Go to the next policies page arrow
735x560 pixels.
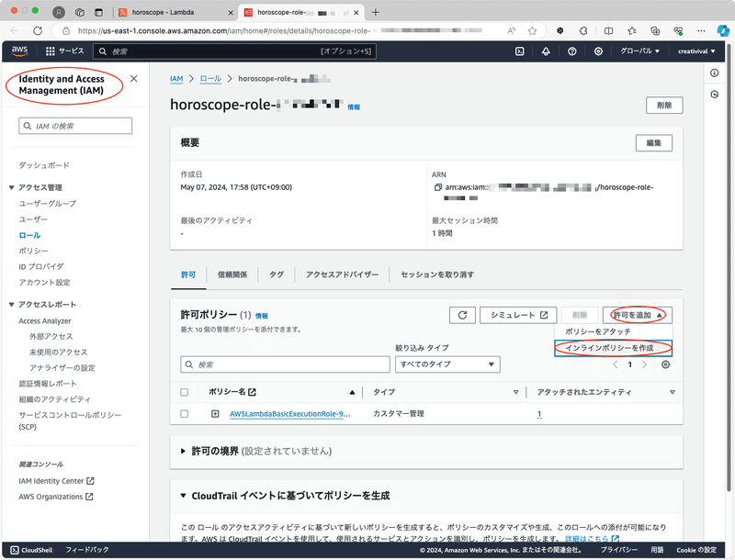coord(645,364)
